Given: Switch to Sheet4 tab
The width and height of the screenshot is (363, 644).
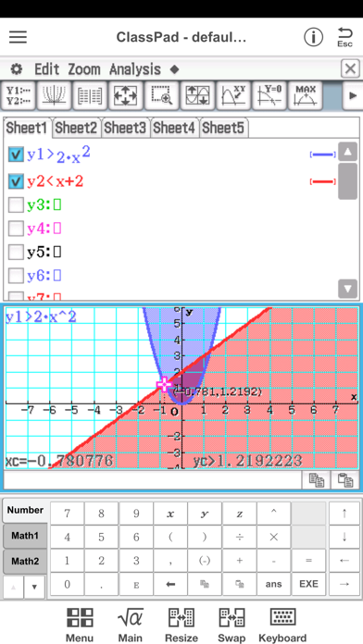Looking at the screenshot, I should click(x=174, y=128).
